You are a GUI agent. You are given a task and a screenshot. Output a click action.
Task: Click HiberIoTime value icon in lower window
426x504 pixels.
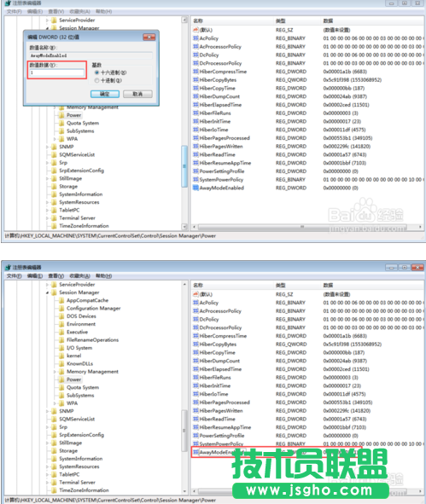coord(195,394)
